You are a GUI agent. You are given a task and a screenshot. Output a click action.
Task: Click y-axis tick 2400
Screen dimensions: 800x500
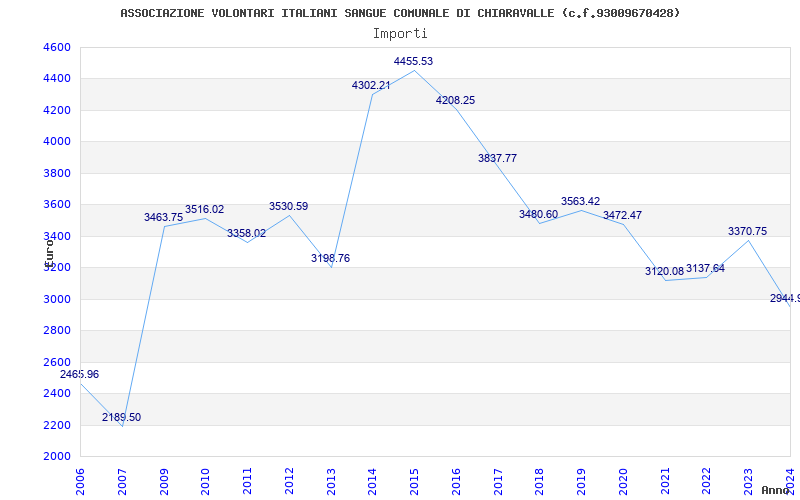pos(57,393)
